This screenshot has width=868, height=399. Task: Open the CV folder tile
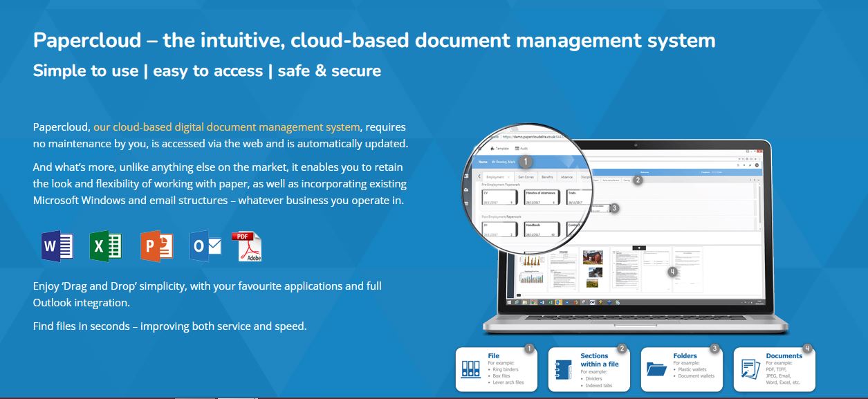point(500,197)
